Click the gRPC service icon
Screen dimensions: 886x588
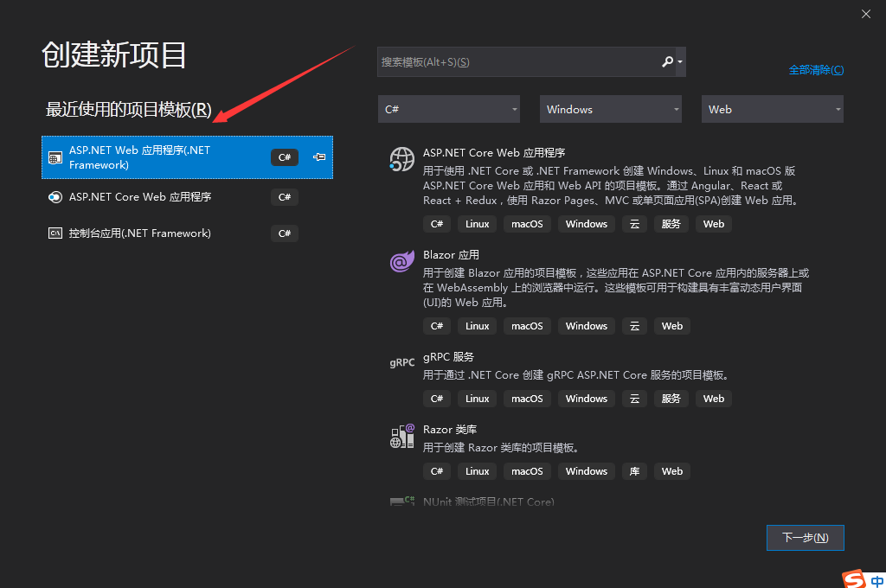pos(401,362)
